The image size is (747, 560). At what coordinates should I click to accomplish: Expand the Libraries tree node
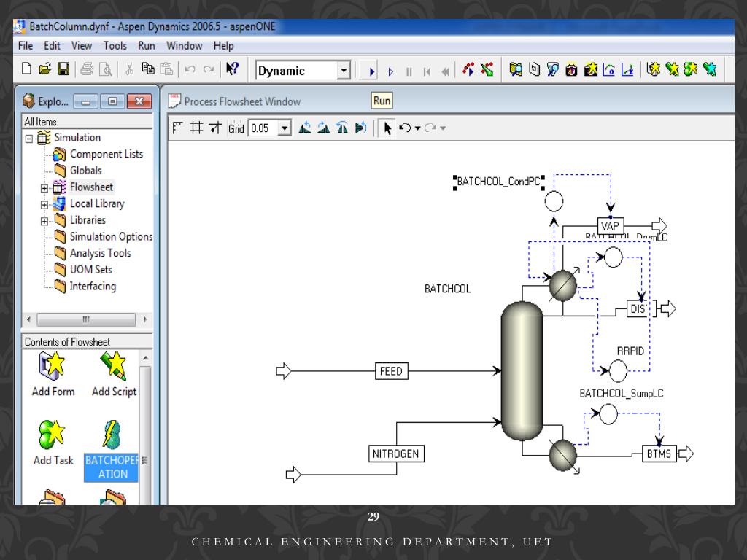pyautogui.click(x=44, y=221)
